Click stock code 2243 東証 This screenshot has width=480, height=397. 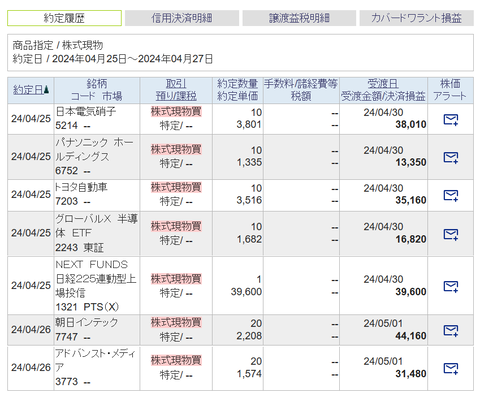[79, 247]
